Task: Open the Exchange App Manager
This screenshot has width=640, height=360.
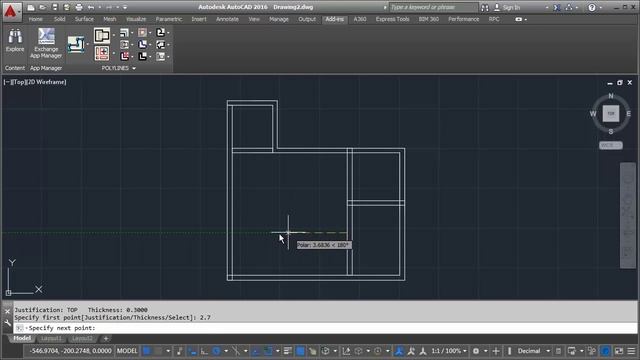Action: coord(46,43)
